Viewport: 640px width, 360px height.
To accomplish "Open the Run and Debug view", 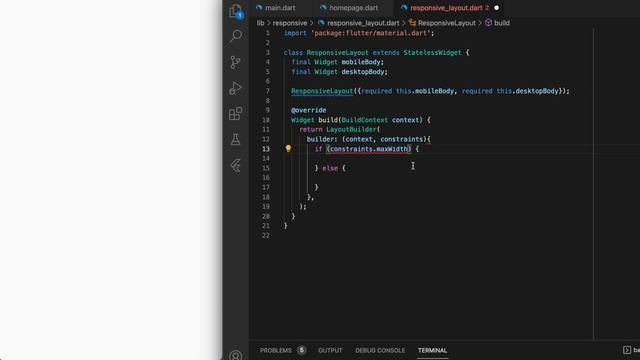I will click(236, 88).
